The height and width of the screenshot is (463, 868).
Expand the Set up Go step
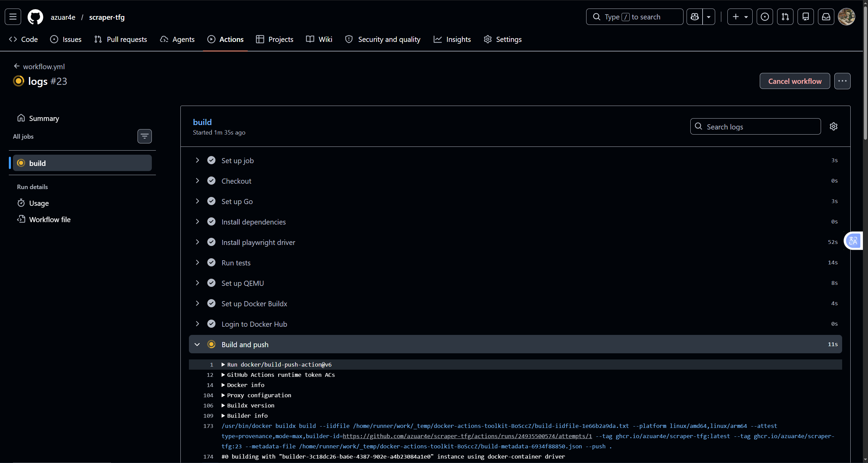(515, 201)
